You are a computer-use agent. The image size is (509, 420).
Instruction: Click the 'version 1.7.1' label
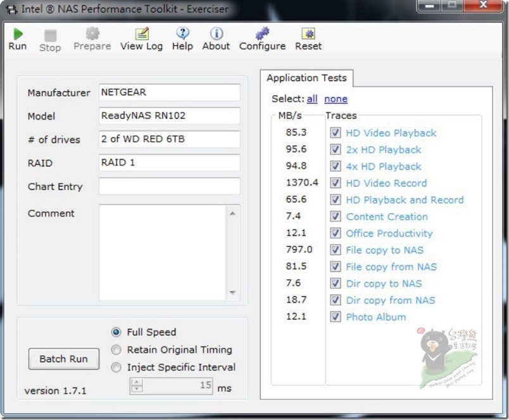(56, 390)
